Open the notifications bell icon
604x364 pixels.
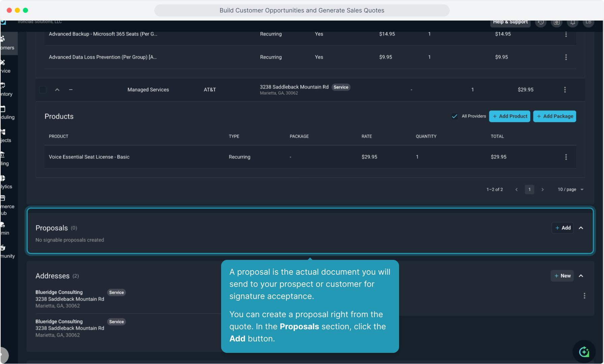[573, 22]
